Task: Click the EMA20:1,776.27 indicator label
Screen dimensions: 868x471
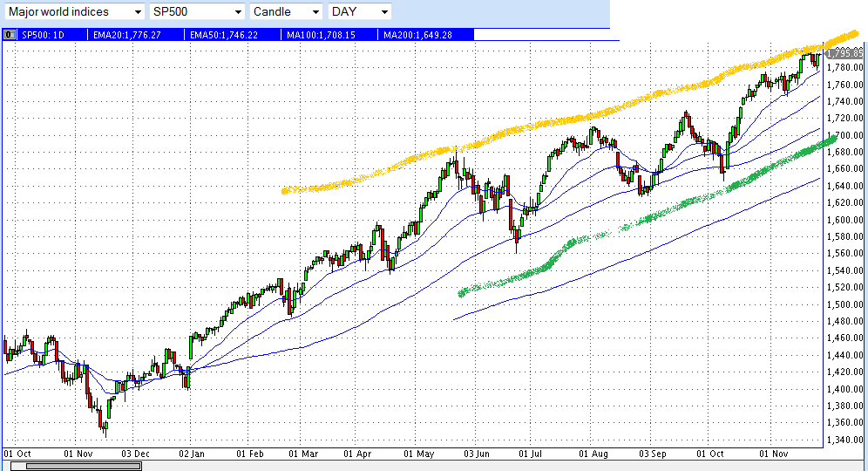Action: [126, 35]
